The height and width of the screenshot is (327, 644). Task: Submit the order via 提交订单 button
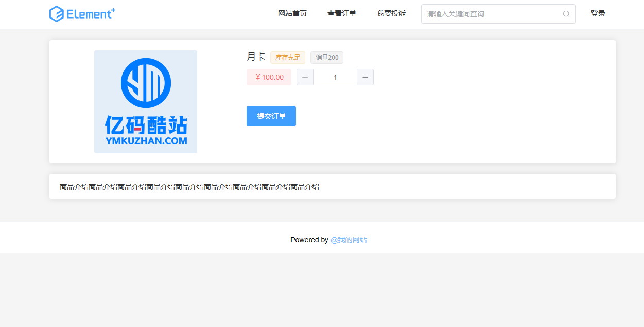(x=271, y=116)
